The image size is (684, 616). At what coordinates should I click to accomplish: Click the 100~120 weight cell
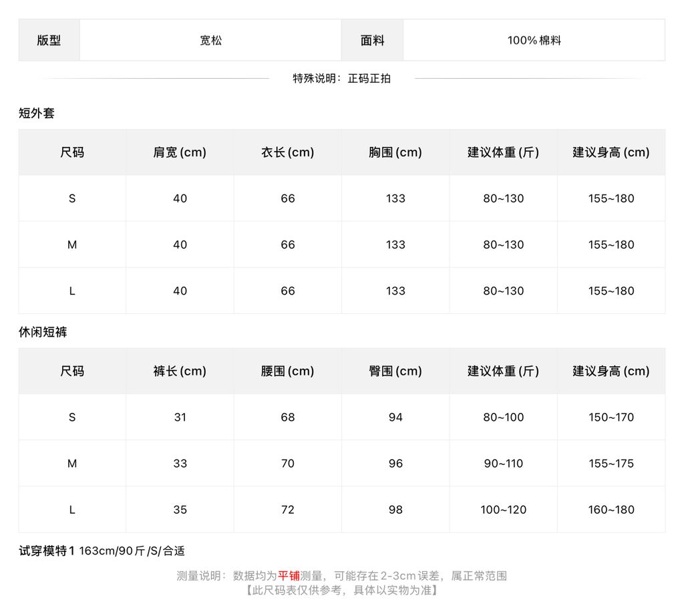504,510
